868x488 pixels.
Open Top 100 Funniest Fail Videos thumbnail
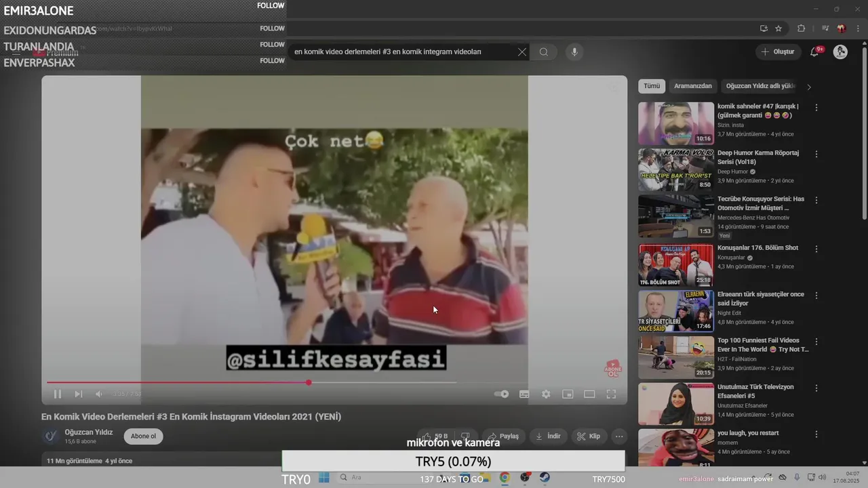click(x=676, y=357)
